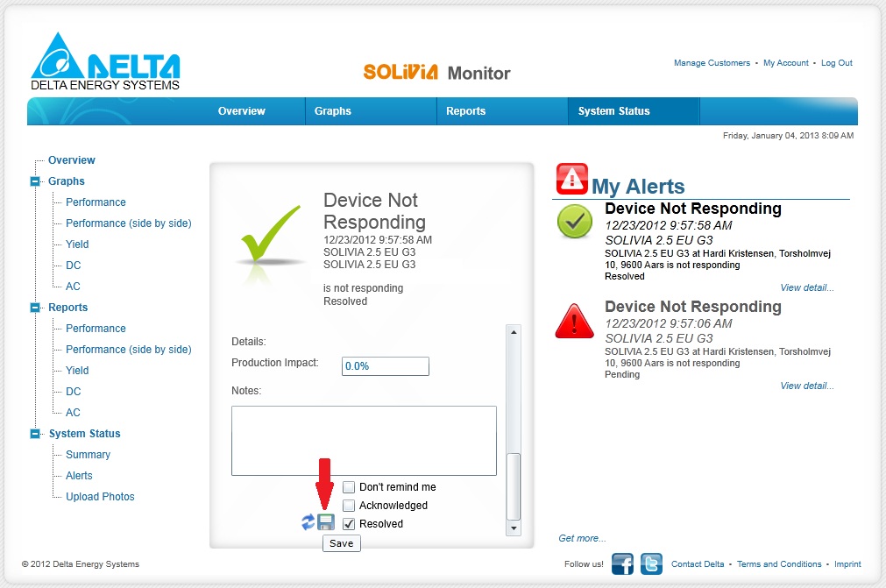This screenshot has height=588, width=886.
Task: Click the Log Out link
Action: (837, 63)
